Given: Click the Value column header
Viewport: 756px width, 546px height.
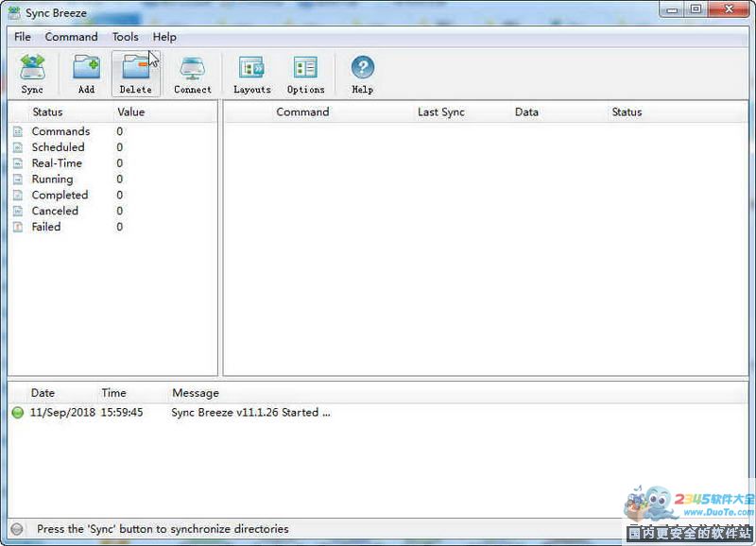Looking at the screenshot, I should pos(130,111).
